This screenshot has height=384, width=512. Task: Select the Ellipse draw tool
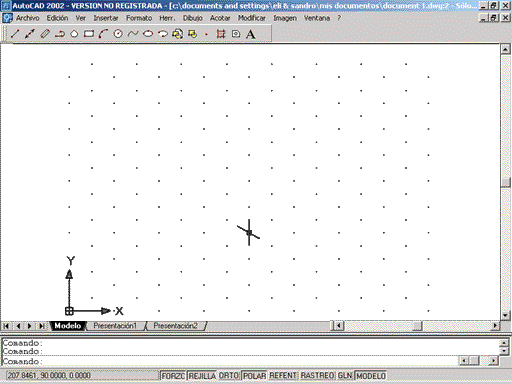pyautogui.click(x=148, y=34)
